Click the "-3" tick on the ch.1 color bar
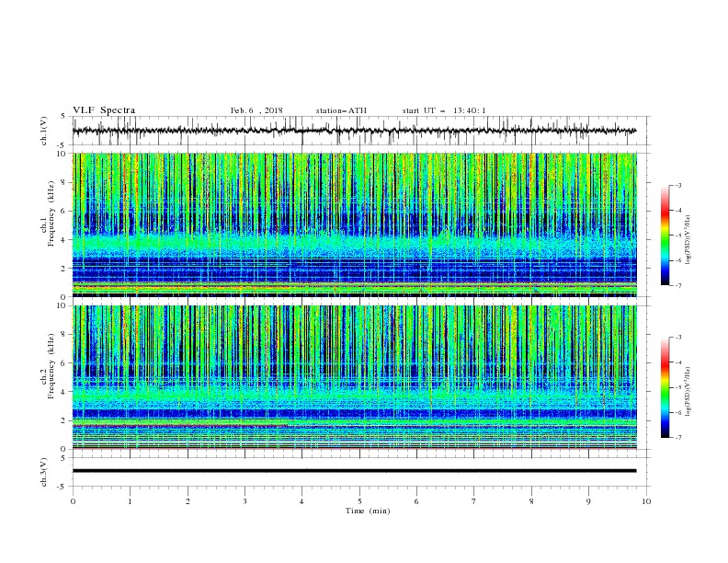728x563 pixels. point(677,185)
